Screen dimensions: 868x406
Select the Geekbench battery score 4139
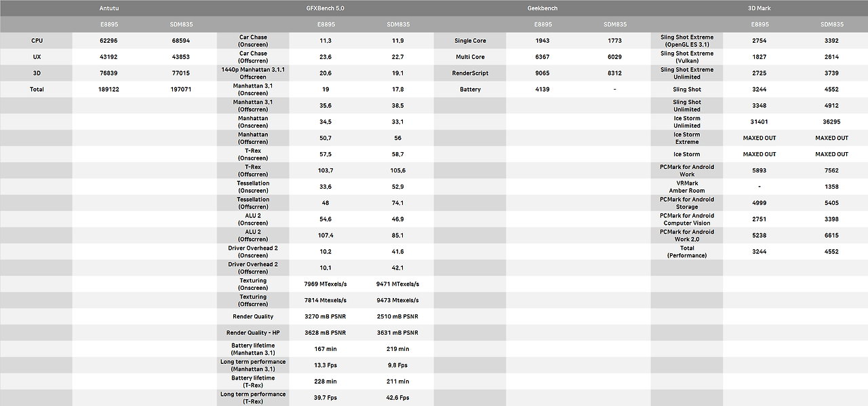[x=542, y=90]
